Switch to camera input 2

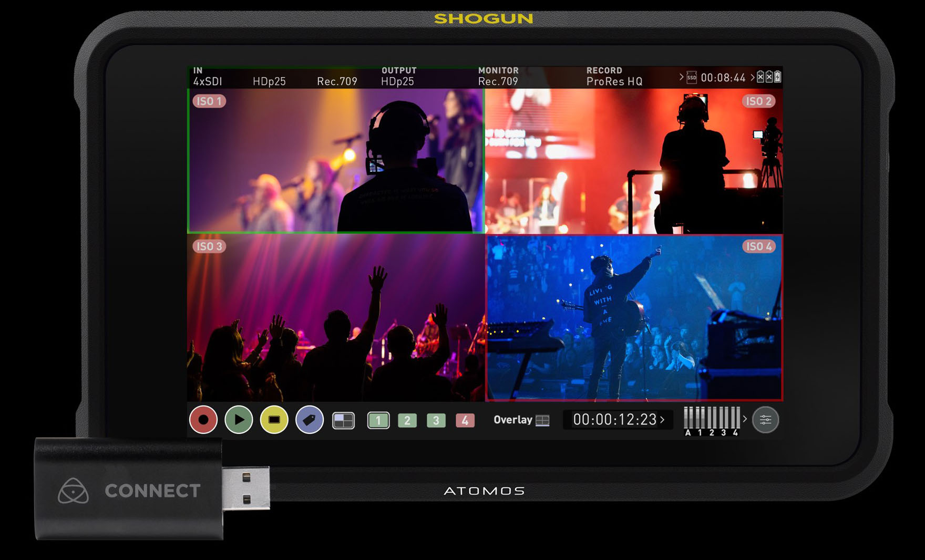pos(407,420)
